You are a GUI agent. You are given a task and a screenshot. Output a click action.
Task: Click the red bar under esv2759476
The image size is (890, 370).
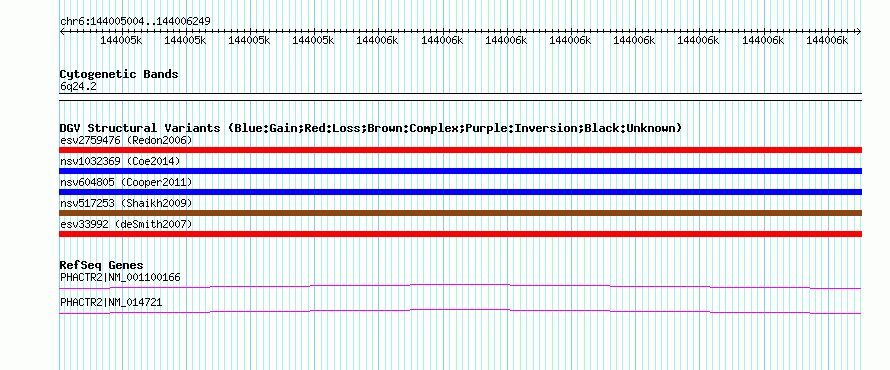pyautogui.click(x=460, y=150)
